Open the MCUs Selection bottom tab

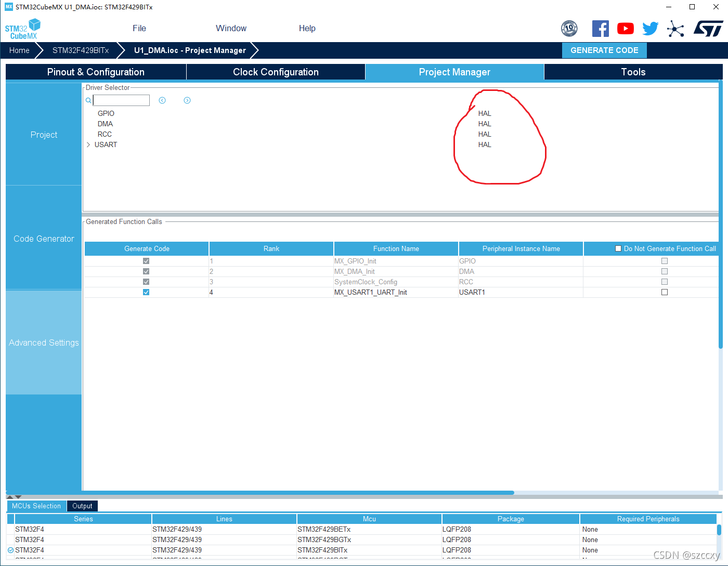click(x=36, y=506)
